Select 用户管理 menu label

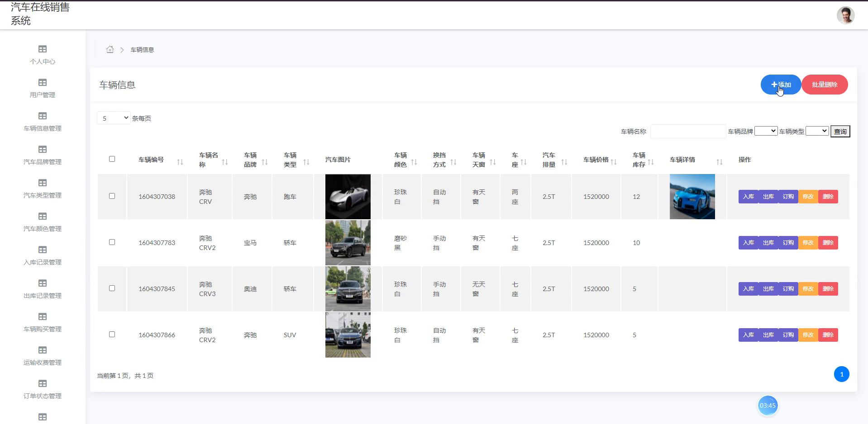(x=43, y=95)
